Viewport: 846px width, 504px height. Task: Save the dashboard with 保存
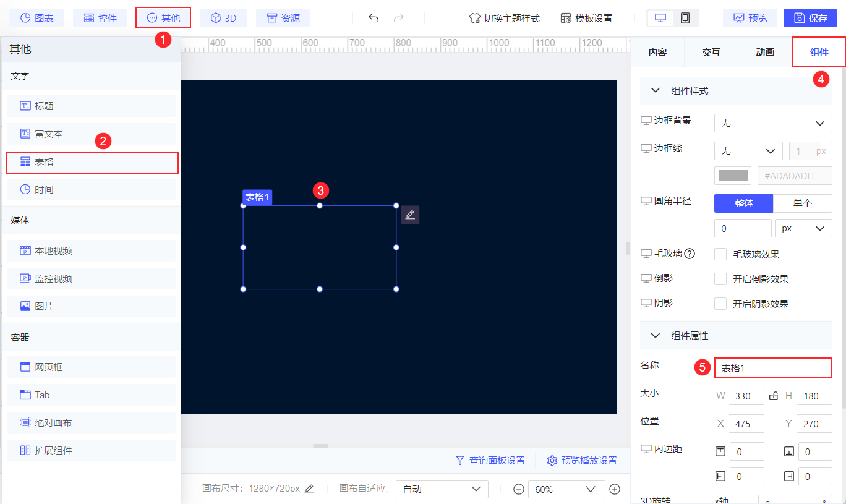810,18
